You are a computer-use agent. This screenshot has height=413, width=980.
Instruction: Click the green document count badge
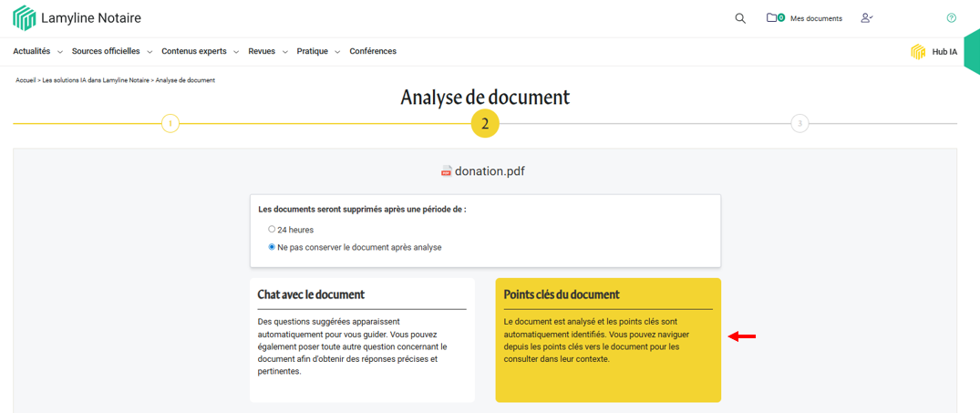click(x=780, y=18)
